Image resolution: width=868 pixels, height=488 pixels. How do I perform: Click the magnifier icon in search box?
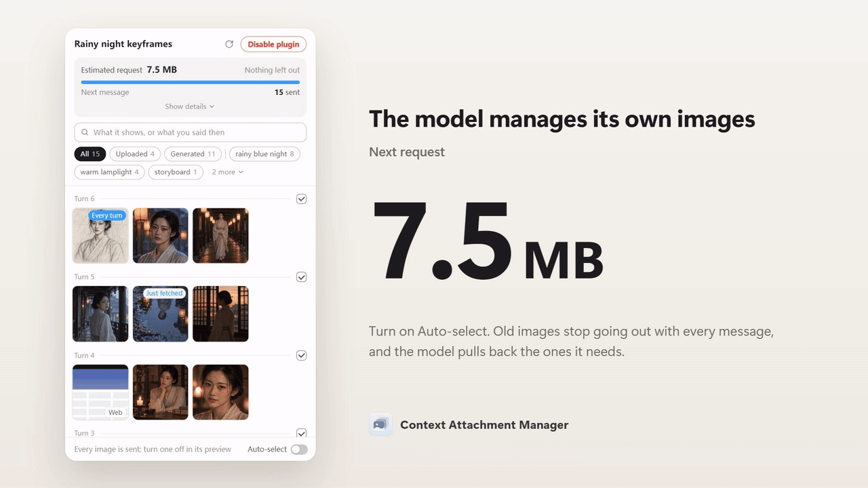point(85,132)
